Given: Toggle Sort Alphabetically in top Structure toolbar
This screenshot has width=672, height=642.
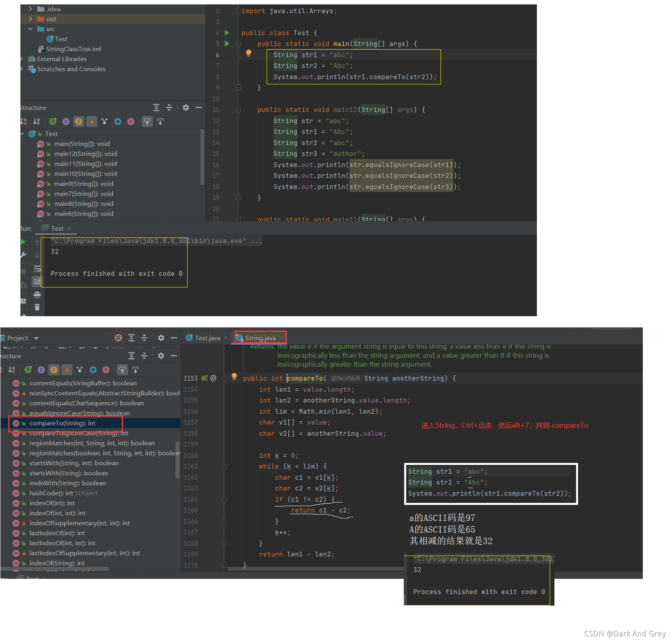Looking at the screenshot, I should pyautogui.click(x=36, y=122).
